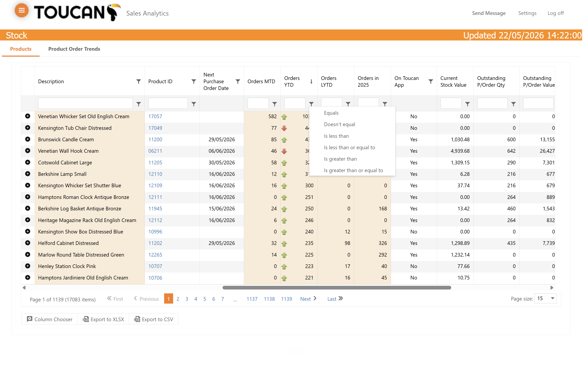Open Next Purchase Order Date filter icon
This screenshot has height=368, width=588.
(x=238, y=81)
